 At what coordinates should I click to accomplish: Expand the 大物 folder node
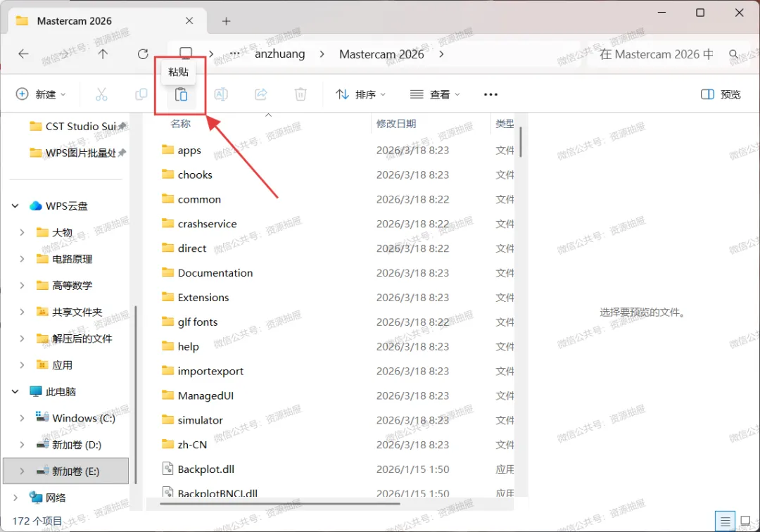pos(22,232)
